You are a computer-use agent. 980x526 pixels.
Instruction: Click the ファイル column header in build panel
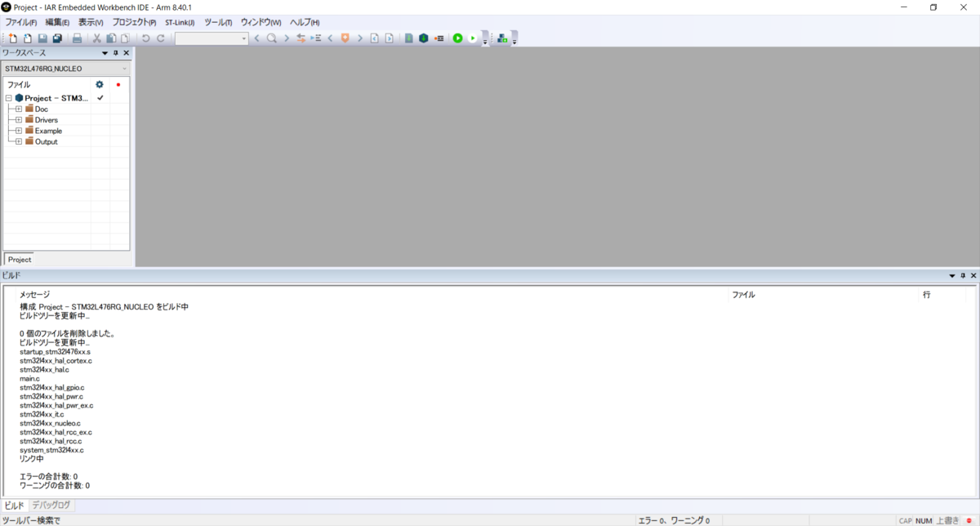825,295
